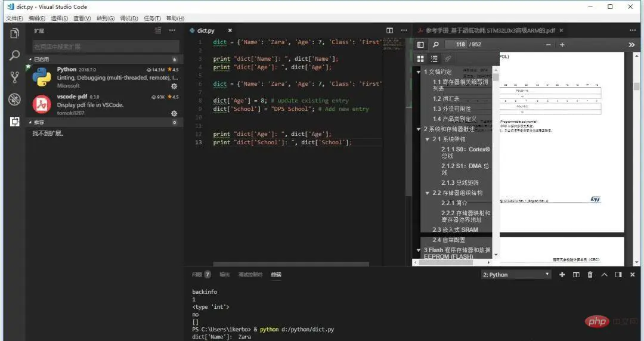The image size is (644, 341).
Task: Switch PDF sidebar to thumbnails view
Action: [420, 59]
